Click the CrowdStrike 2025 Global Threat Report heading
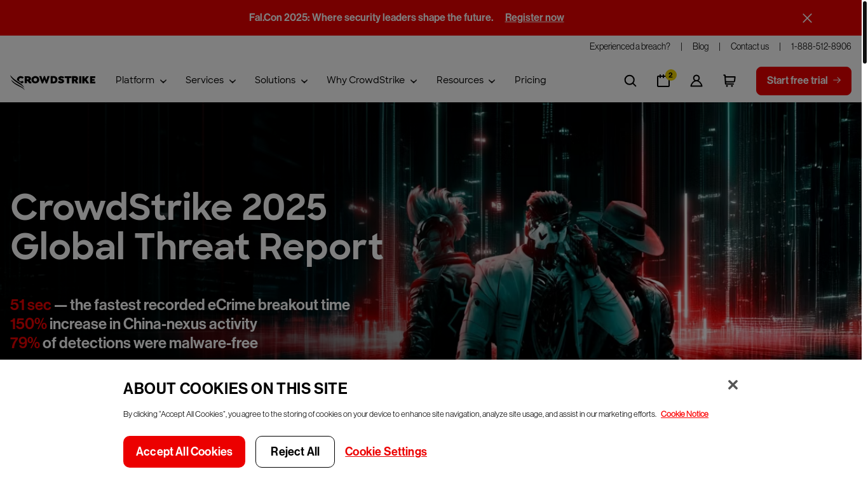Viewport: 868px width, 488px height. [x=197, y=226]
